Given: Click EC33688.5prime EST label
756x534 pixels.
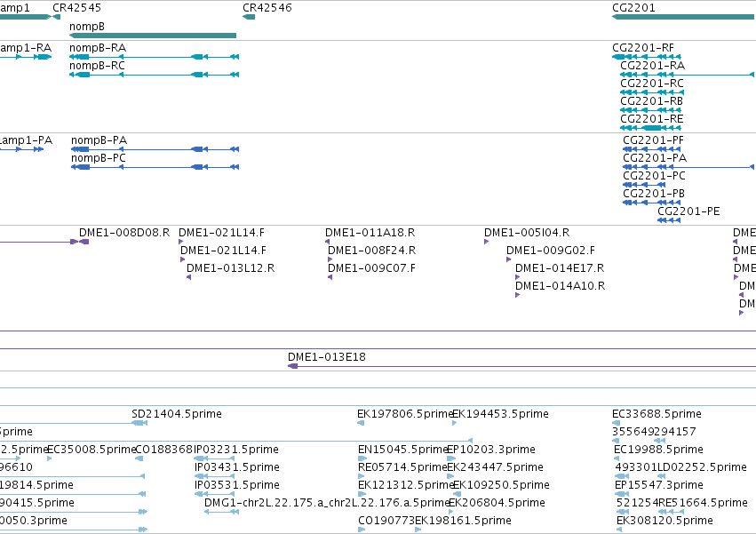Looking at the screenshot, I should point(657,414).
